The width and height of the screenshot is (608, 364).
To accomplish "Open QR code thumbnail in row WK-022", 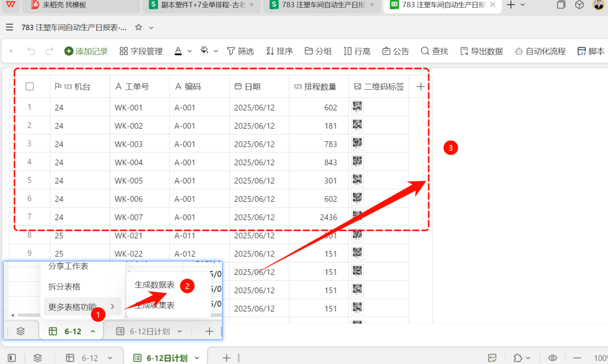I will pyautogui.click(x=357, y=253).
